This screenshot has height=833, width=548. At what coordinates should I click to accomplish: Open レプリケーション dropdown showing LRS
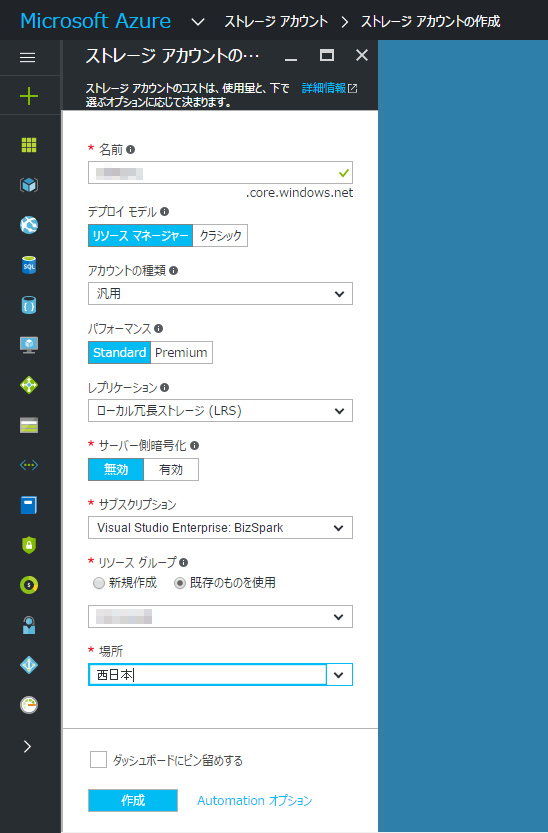(220, 411)
